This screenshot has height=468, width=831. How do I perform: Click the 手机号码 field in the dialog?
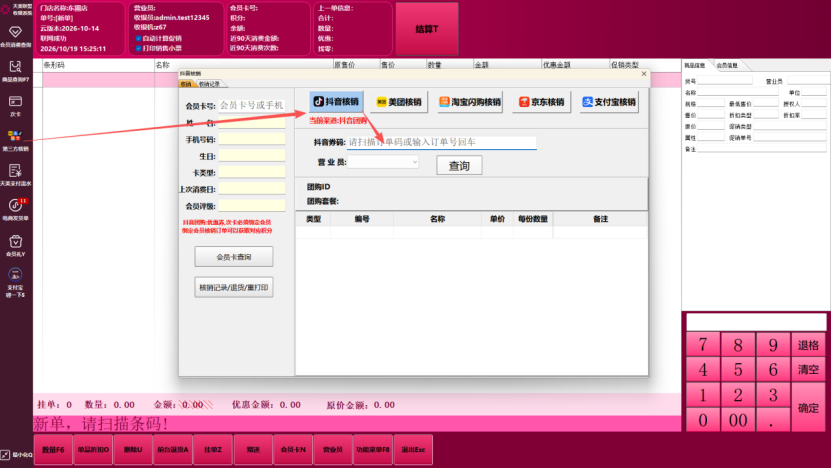[252, 139]
